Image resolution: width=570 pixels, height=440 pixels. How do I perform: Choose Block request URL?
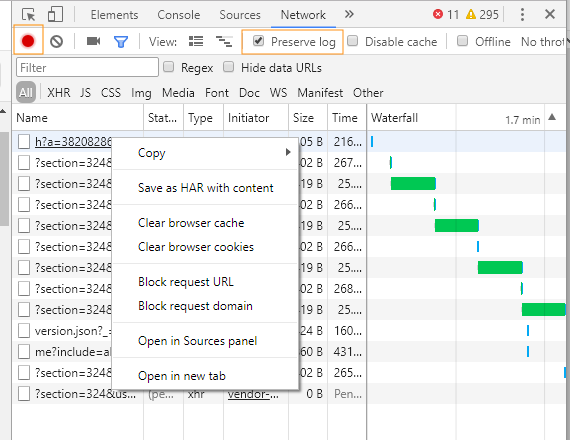[206, 282]
